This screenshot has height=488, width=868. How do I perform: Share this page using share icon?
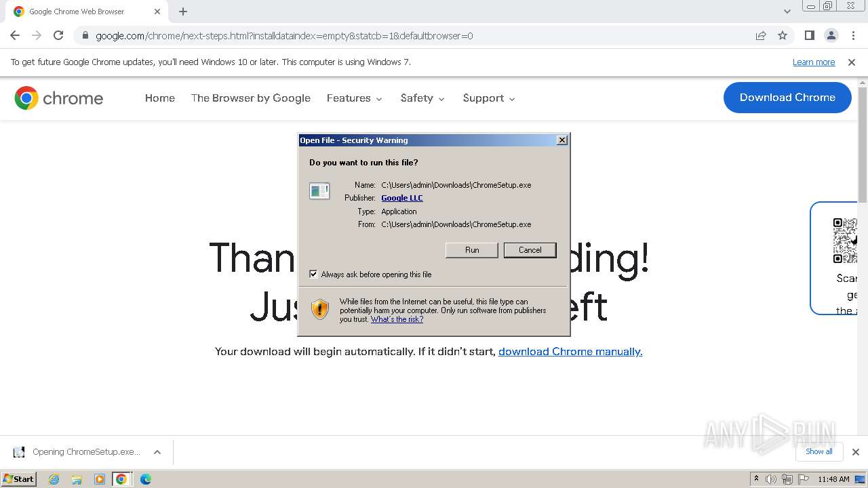[761, 36]
